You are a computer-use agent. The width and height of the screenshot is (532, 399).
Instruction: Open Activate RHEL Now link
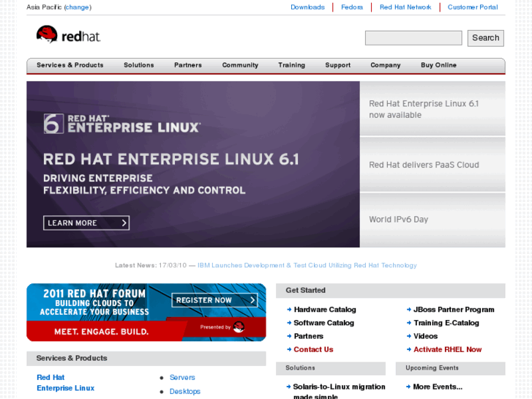pos(448,349)
